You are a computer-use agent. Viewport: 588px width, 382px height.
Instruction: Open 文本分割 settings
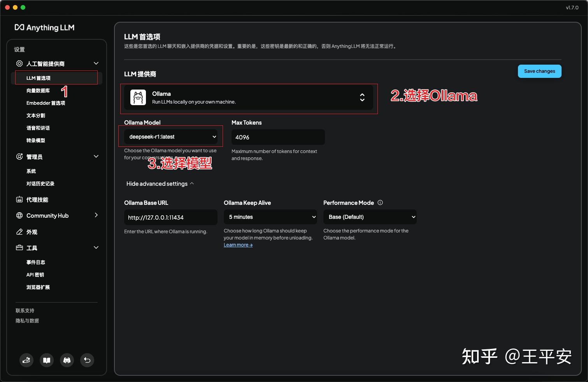pos(36,115)
